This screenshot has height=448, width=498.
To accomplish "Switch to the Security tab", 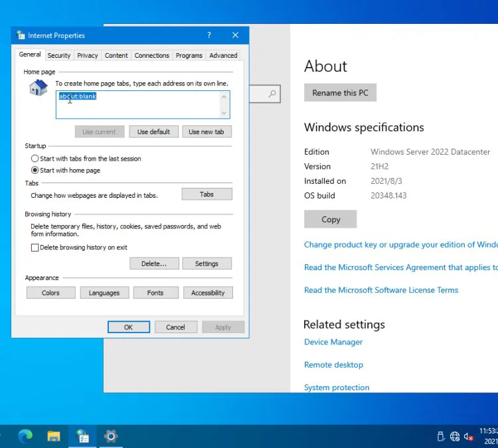I will point(59,56).
